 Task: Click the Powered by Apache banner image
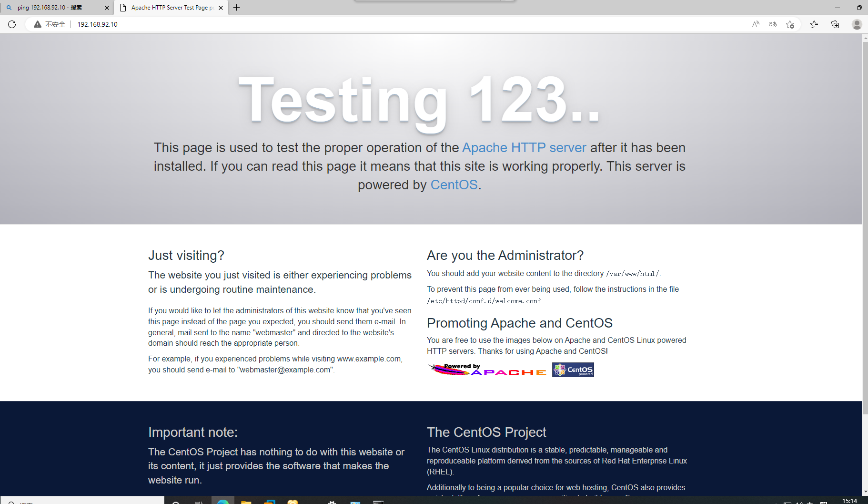click(487, 370)
